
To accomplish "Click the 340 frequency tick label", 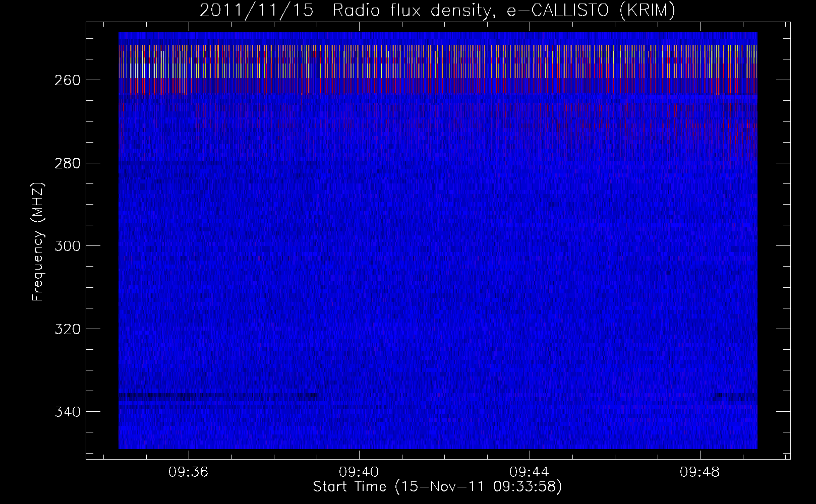I will [x=67, y=412].
